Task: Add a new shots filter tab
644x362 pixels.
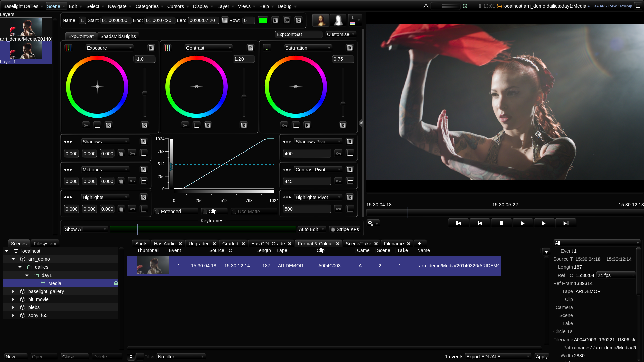Action: click(x=419, y=244)
